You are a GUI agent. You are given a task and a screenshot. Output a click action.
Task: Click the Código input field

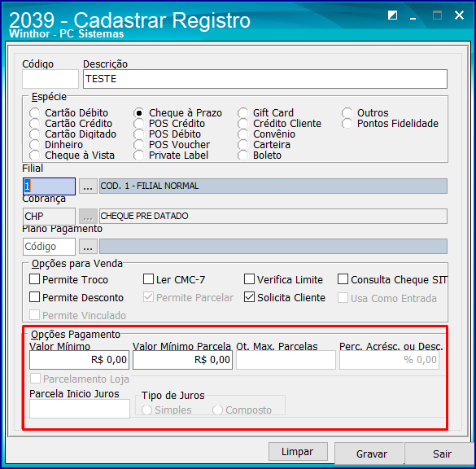[x=50, y=79]
